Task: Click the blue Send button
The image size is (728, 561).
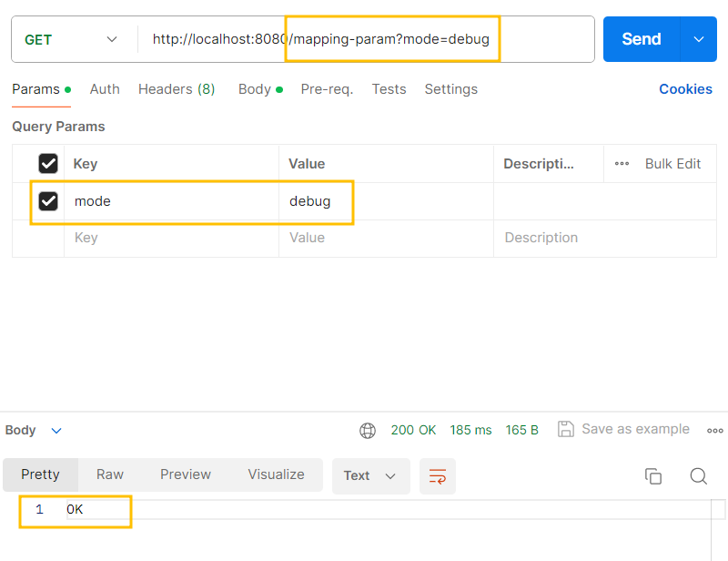Action: point(642,39)
